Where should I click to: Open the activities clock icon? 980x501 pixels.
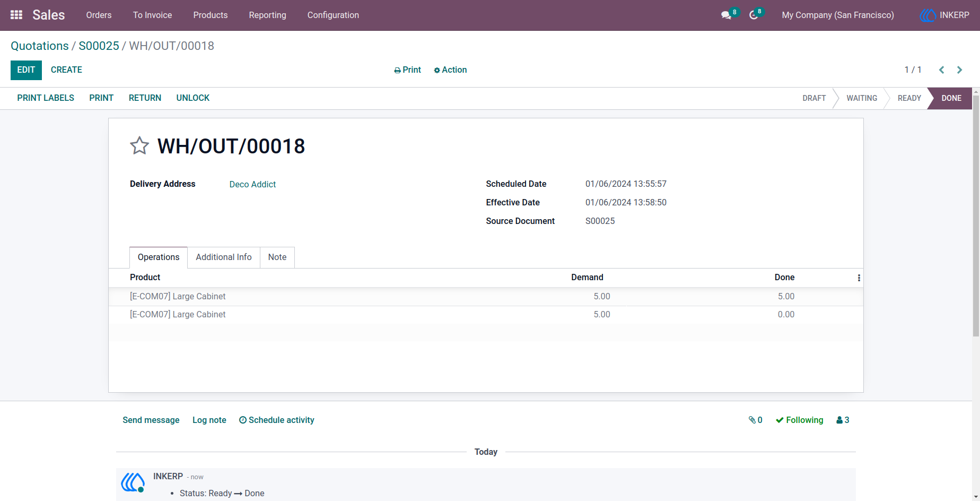(754, 15)
